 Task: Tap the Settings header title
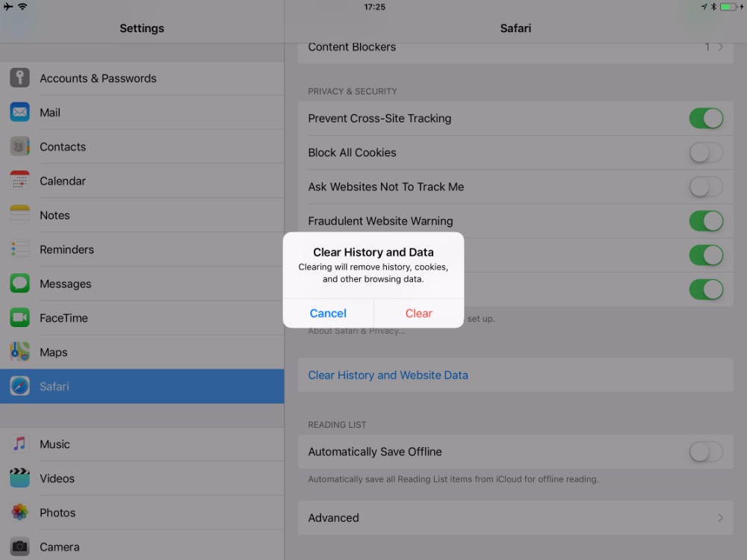click(142, 28)
